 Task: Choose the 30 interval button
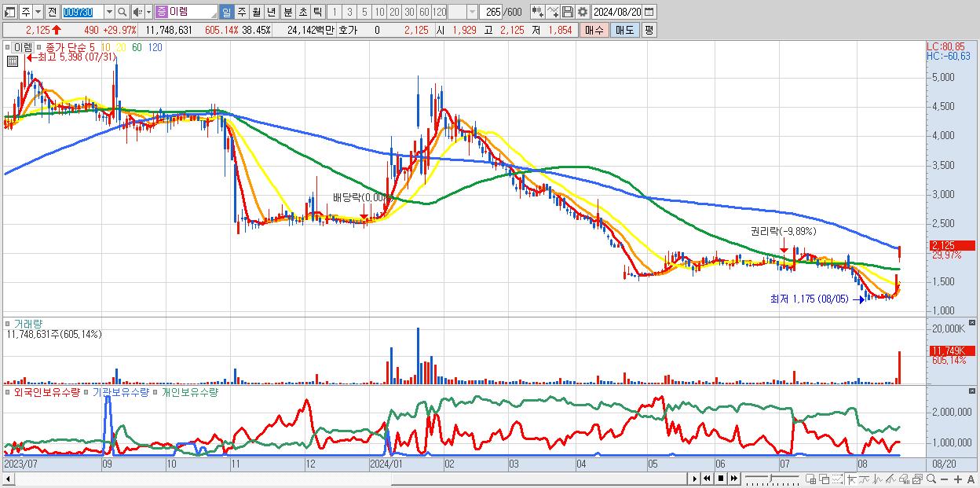pos(409,12)
